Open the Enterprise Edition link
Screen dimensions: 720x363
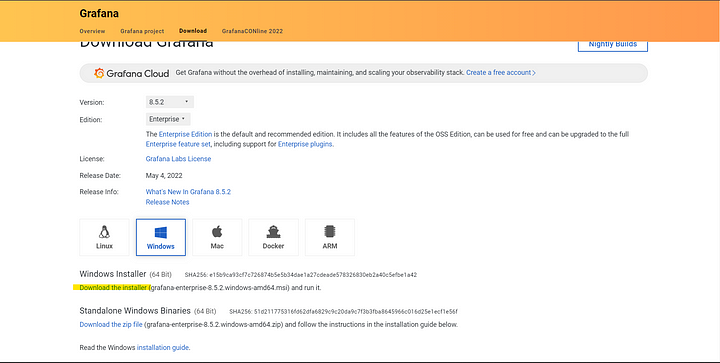pos(186,134)
